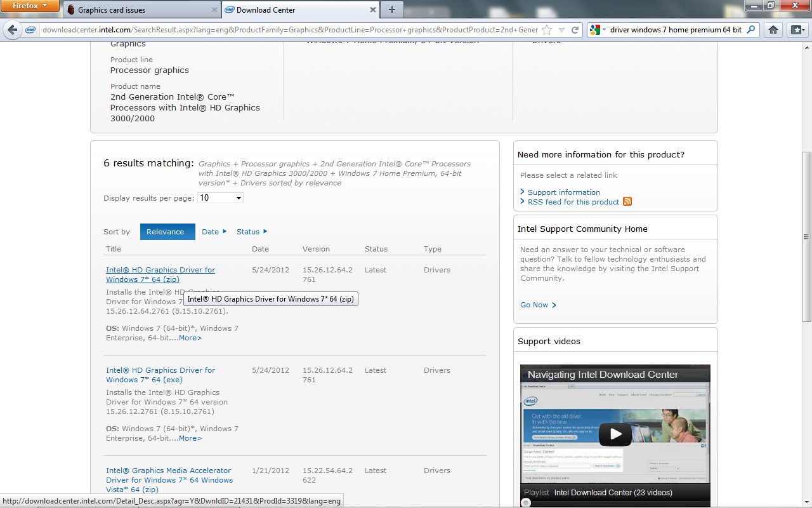Open the Firefox application menu
812x508 pixels.
(x=30, y=6)
